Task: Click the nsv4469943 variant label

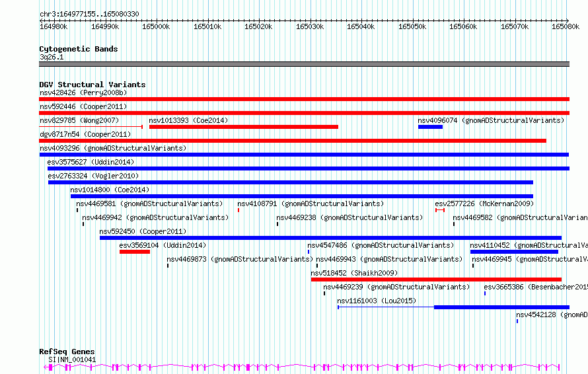Action: [x=389, y=259]
